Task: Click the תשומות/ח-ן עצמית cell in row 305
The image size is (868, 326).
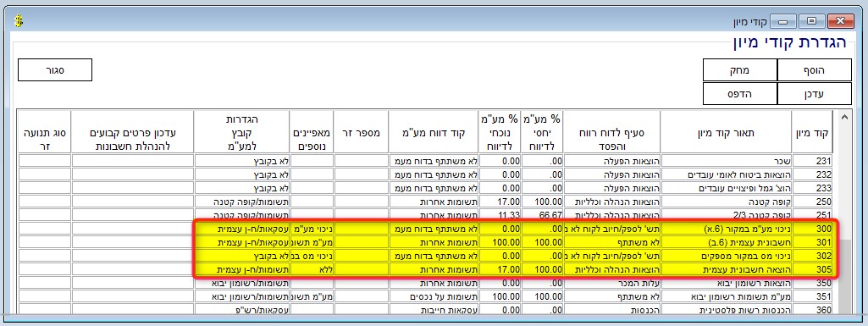Action: (241, 269)
